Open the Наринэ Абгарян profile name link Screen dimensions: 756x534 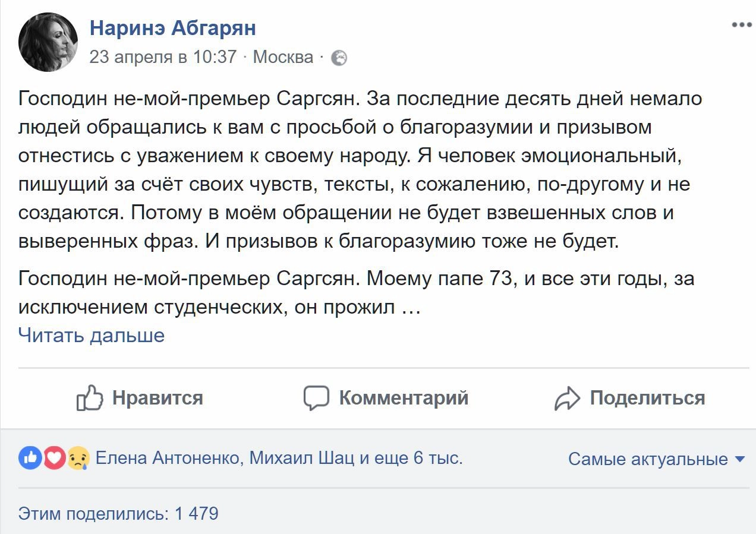[x=173, y=28]
